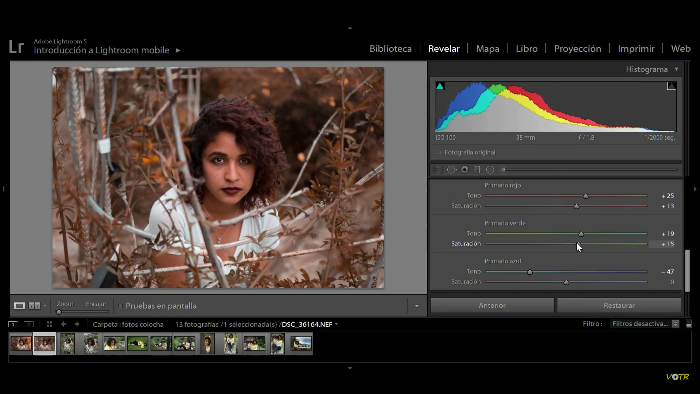This screenshot has height=394, width=700.
Task: Switch to the Mapa module
Action: [488, 49]
